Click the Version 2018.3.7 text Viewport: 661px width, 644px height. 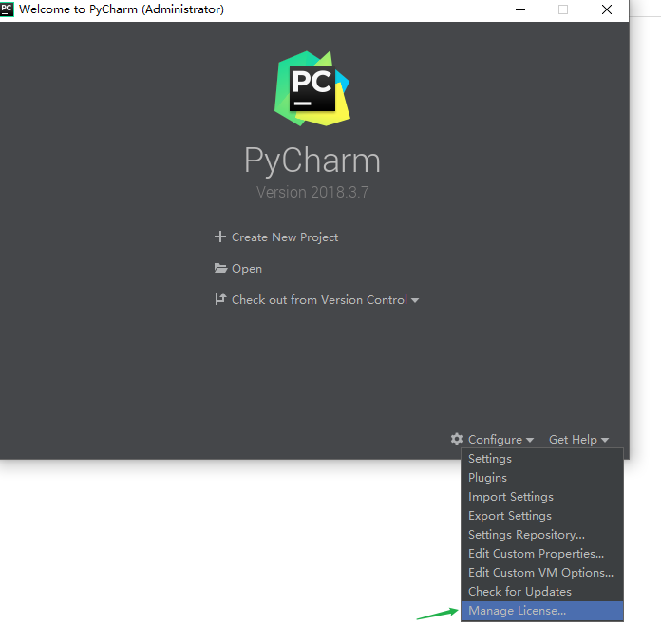312,192
